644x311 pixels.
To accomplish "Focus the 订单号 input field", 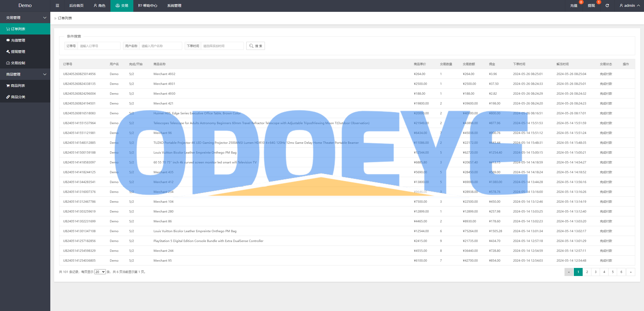I will (x=99, y=46).
